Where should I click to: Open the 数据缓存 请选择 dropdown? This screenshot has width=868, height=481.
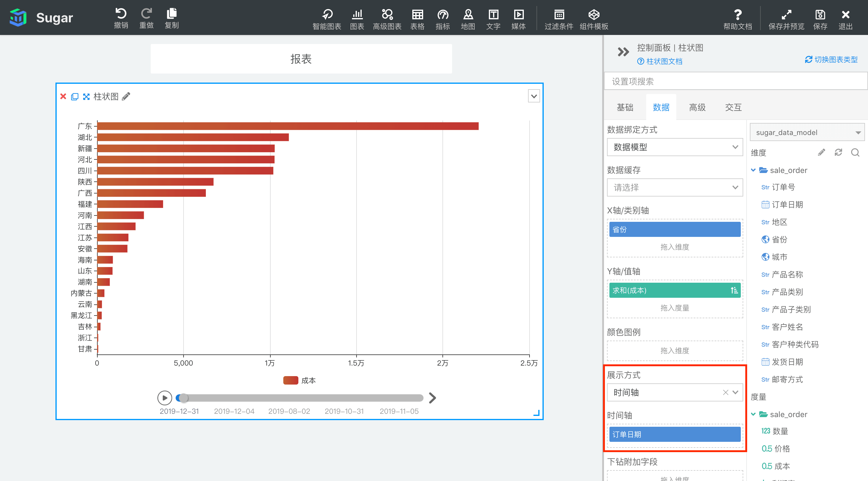tap(675, 188)
